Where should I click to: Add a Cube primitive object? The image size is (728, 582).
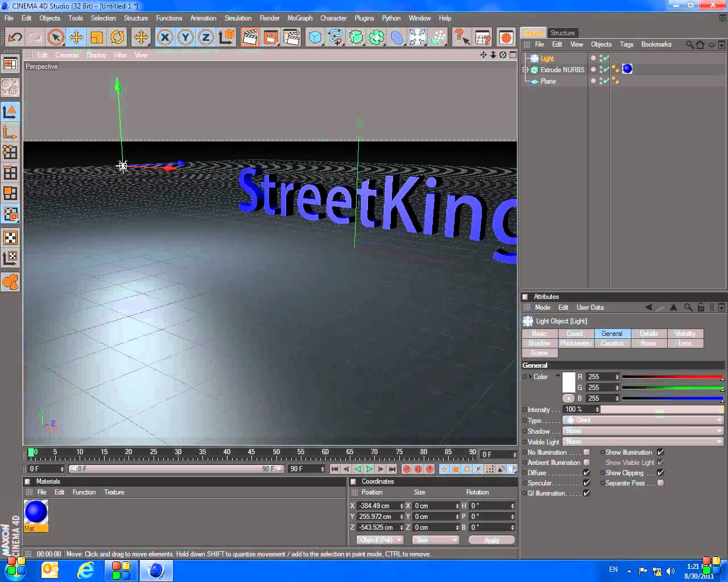click(315, 38)
